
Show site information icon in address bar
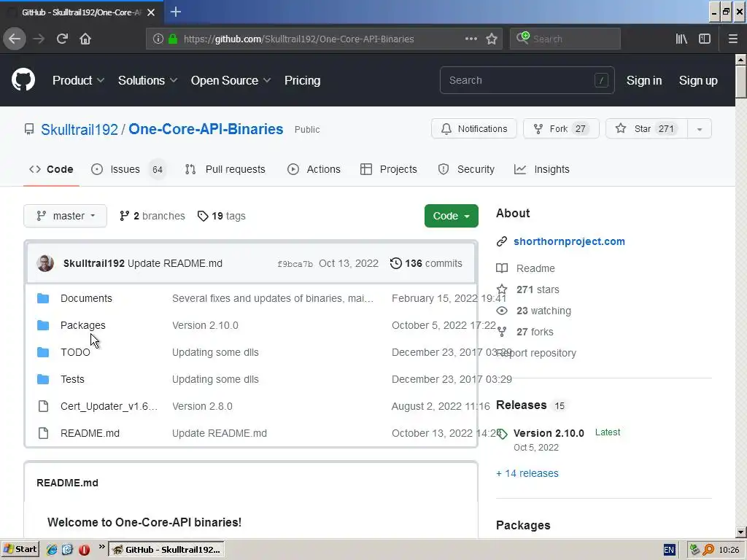coord(158,39)
